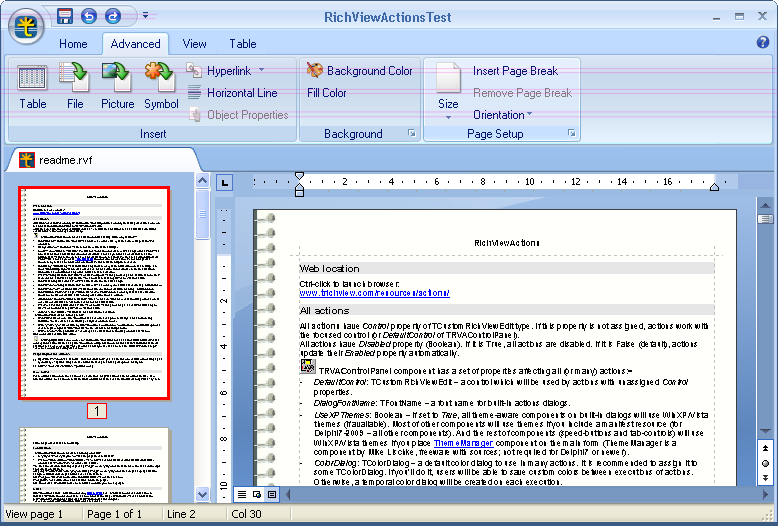Click the Insert Table icon

[33, 85]
